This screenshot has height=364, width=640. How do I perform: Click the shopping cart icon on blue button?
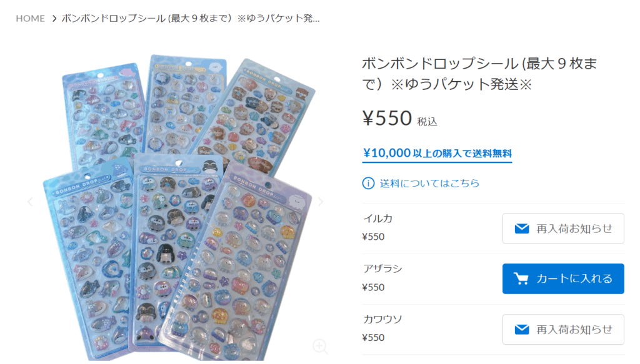coord(521,279)
